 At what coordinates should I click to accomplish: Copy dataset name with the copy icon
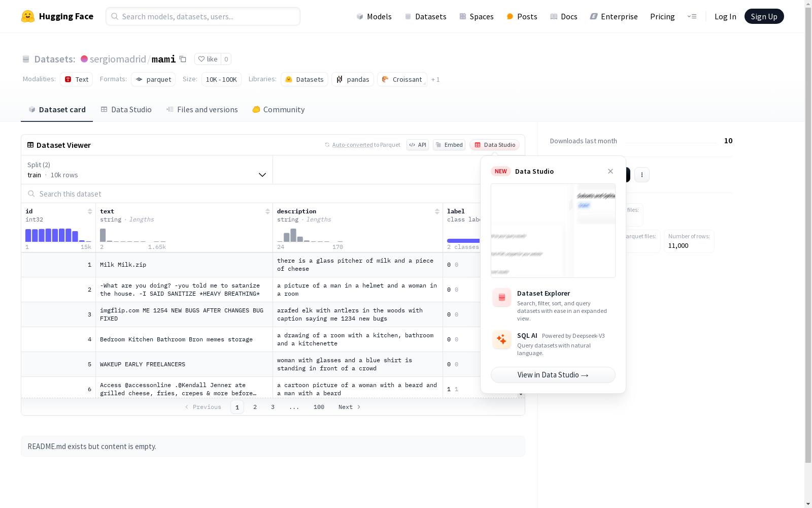(183, 59)
